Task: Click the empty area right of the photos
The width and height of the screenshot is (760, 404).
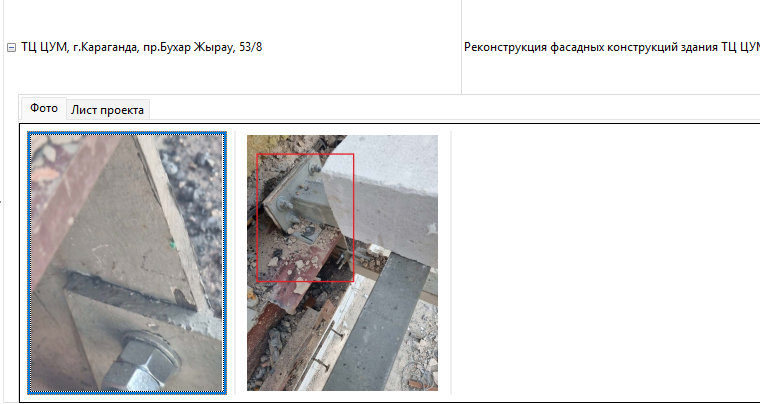Action: coord(606,263)
